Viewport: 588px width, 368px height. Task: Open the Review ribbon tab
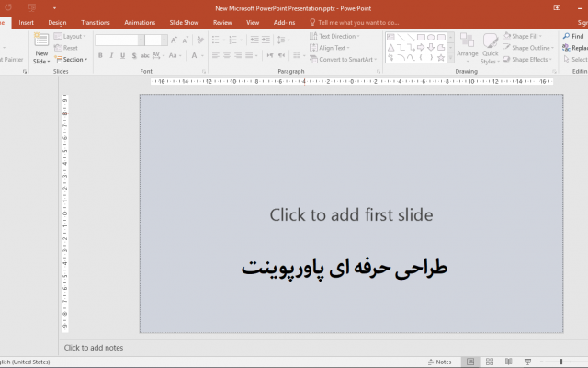pyautogui.click(x=222, y=22)
